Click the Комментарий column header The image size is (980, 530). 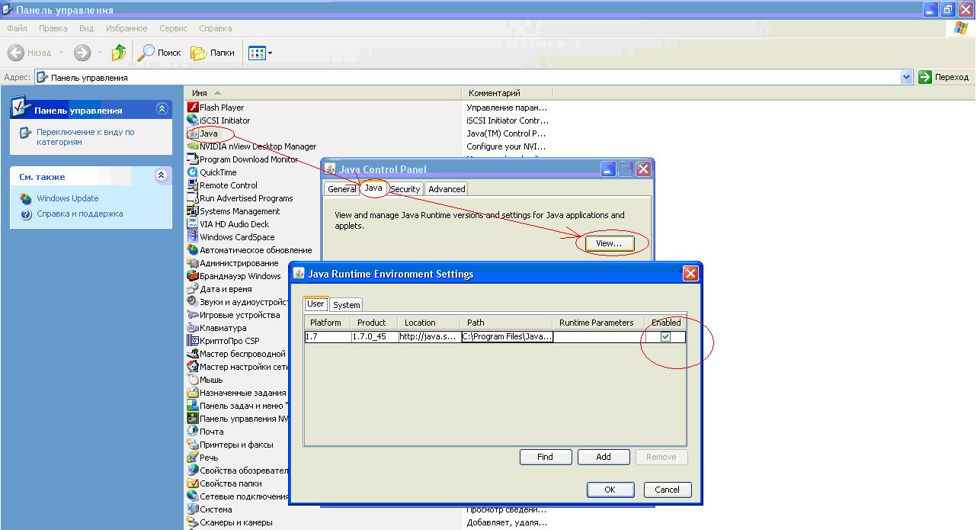click(x=508, y=93)
